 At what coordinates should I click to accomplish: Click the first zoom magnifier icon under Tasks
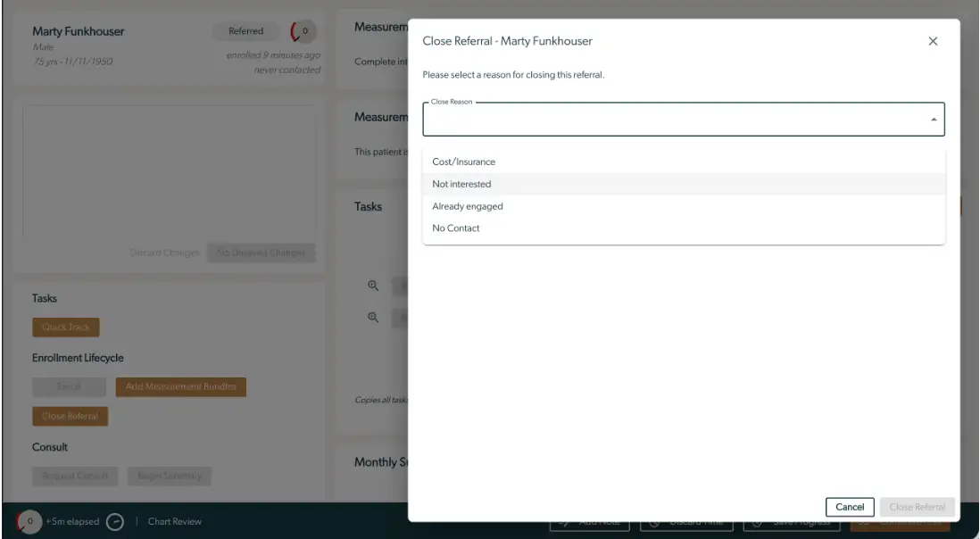coord(373,286)
